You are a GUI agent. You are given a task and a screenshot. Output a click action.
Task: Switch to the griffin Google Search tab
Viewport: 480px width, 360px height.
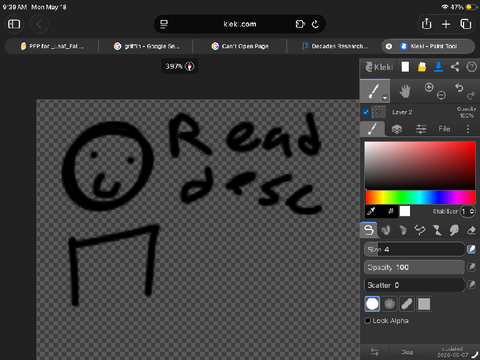coord(146,46)
